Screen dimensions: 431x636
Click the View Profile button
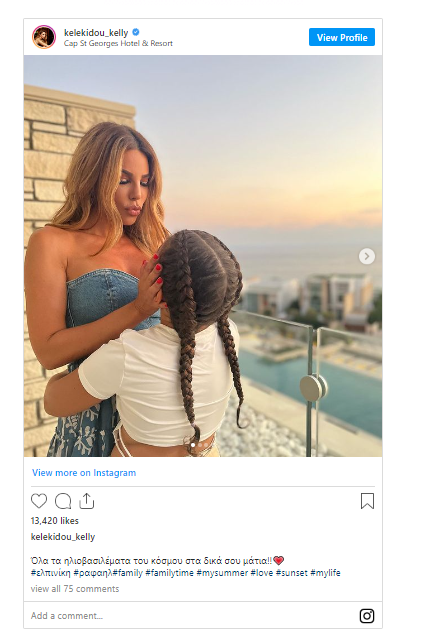342,37
